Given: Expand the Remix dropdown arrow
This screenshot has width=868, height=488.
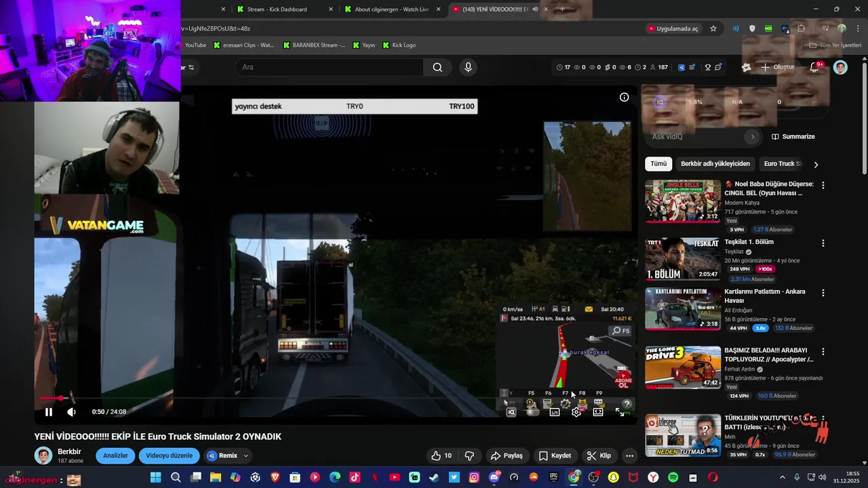Looking at the screenshot, I should (246, 455).
